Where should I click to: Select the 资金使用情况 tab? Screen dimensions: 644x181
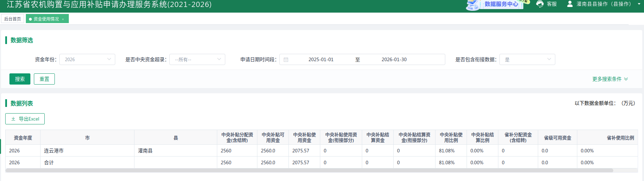(x=46, y=19)
